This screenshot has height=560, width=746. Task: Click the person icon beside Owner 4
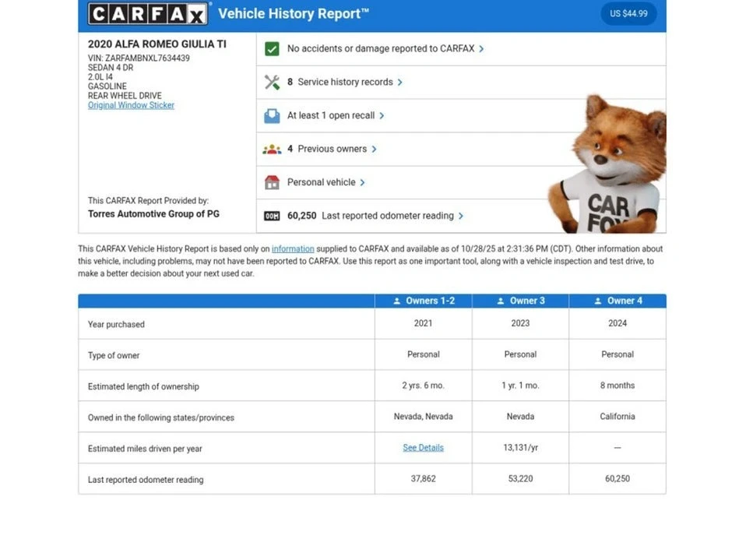click(x=598, y=301)
